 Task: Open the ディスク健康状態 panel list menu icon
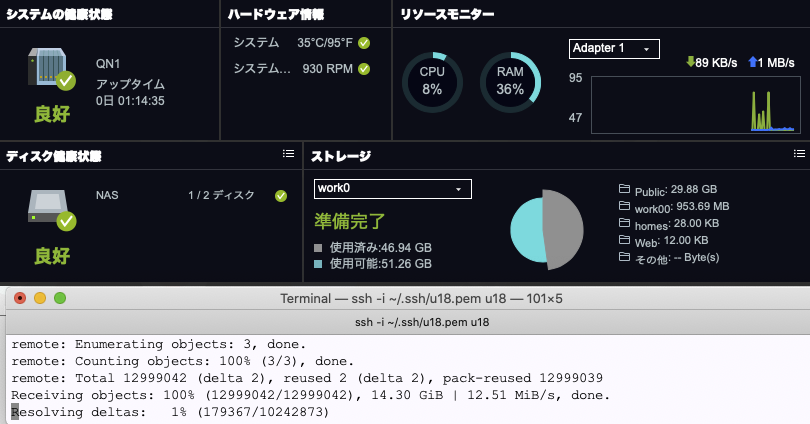(288, 154)
